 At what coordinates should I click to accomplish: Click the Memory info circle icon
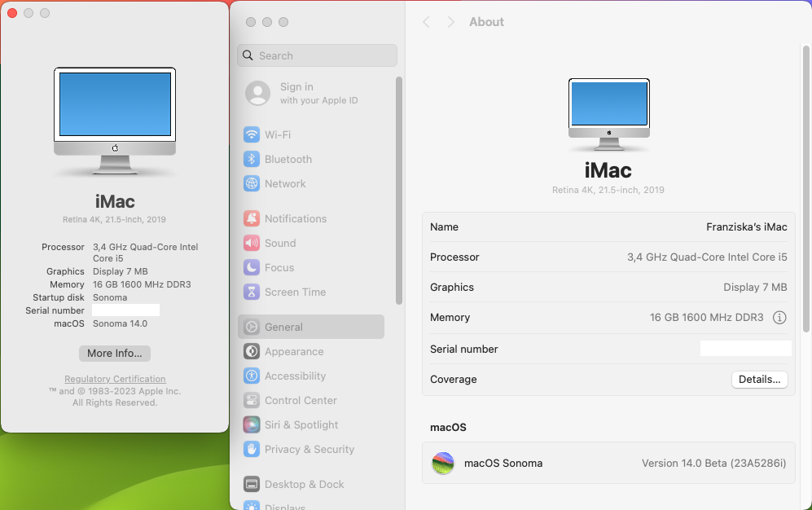tap(779, 318)
